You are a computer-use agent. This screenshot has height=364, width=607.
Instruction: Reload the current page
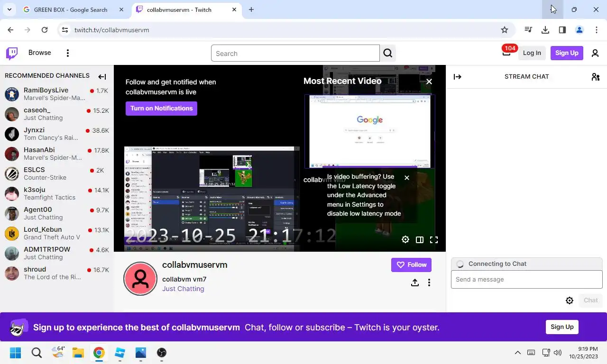[x=45, y=30]
